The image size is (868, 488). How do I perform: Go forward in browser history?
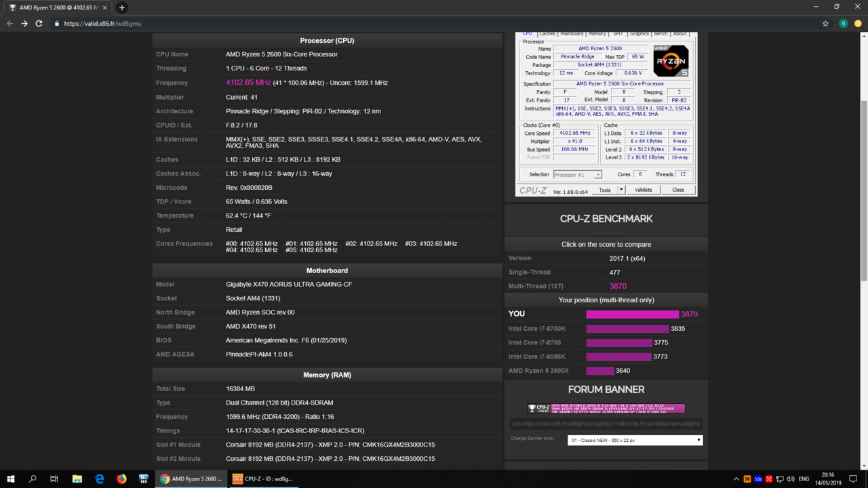pyautogui.click(x=24, y=23)
